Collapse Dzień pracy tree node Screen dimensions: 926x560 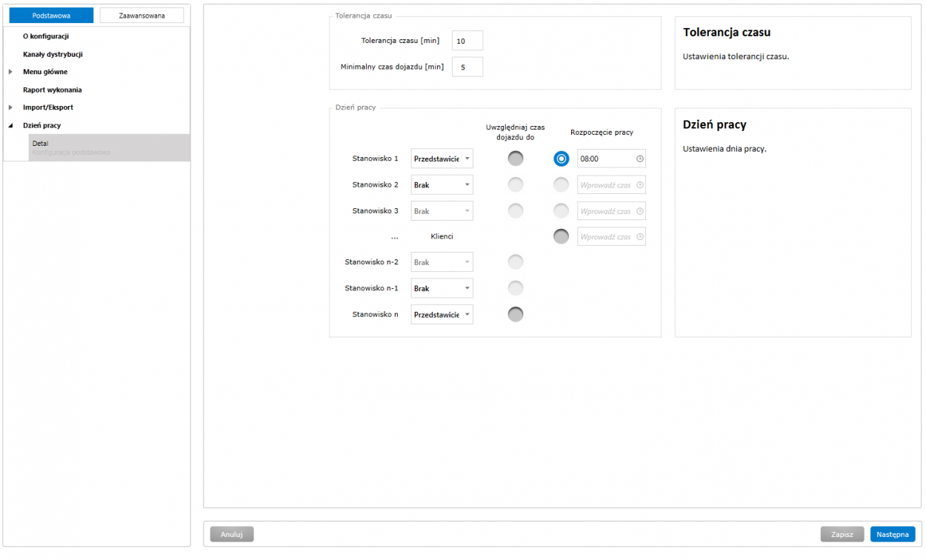click(x=10, y=126)
